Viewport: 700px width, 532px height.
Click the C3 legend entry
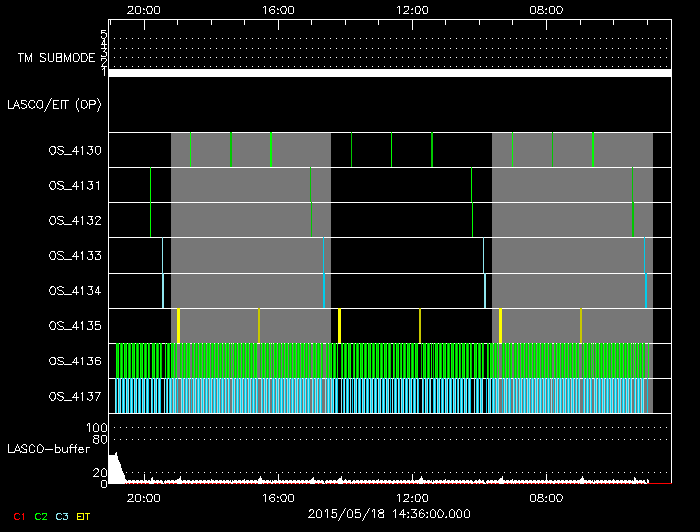62,516
